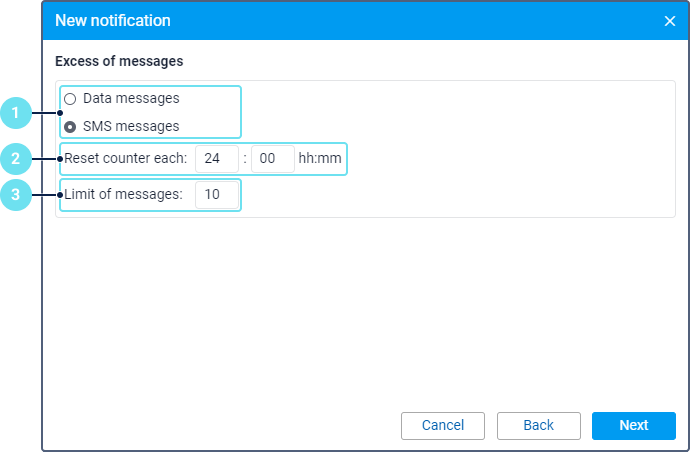The width and height of the screenshot is (690, 452).
Task: Click the "SMS messages" label text
Action: 131,127
